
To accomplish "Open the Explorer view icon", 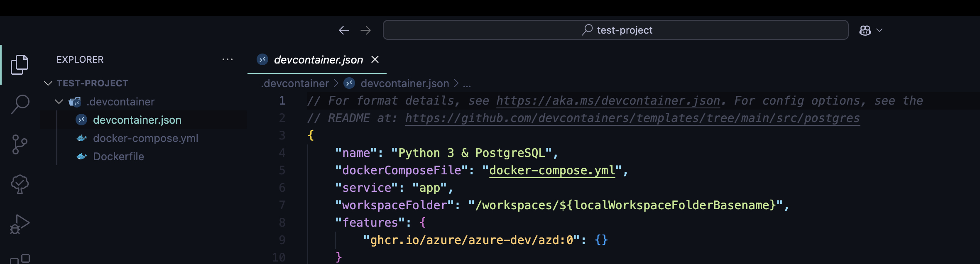I will pos(20,64).
